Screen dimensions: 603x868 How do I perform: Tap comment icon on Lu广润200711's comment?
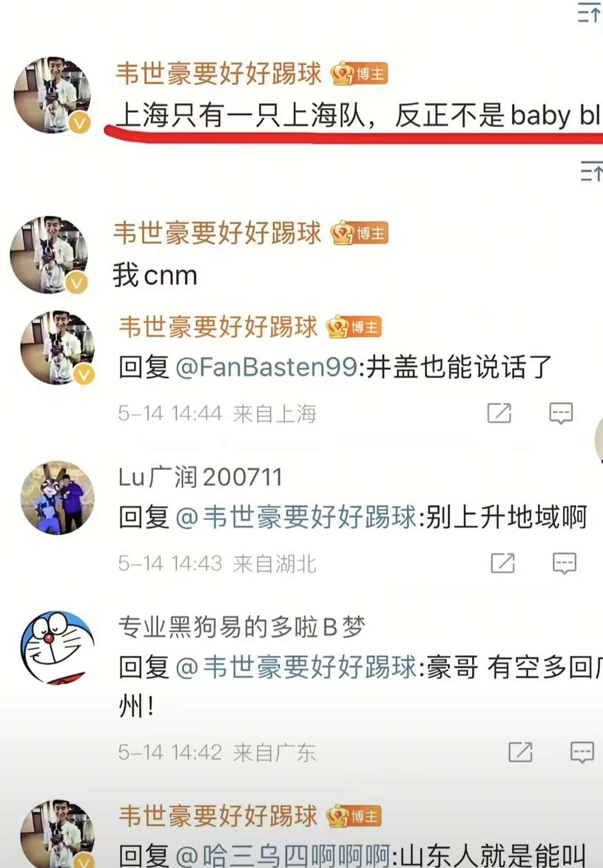tap(564, 563)
